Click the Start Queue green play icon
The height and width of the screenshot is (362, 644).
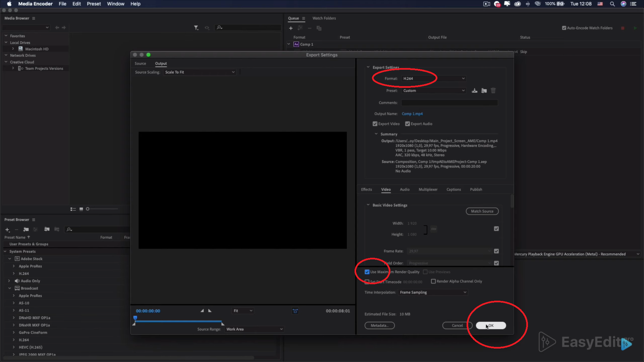[635, 28]
